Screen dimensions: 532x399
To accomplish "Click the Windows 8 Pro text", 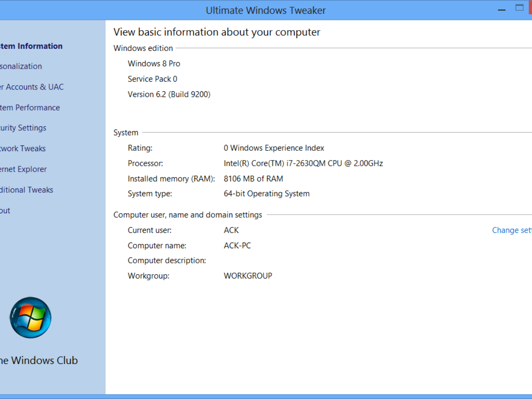I will tap(154, 64).
